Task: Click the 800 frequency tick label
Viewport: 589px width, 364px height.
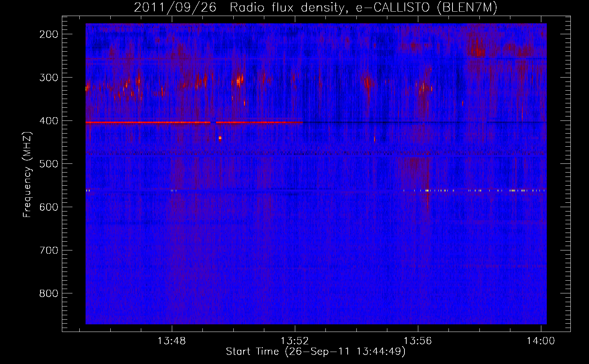Action: click(48, 293)
